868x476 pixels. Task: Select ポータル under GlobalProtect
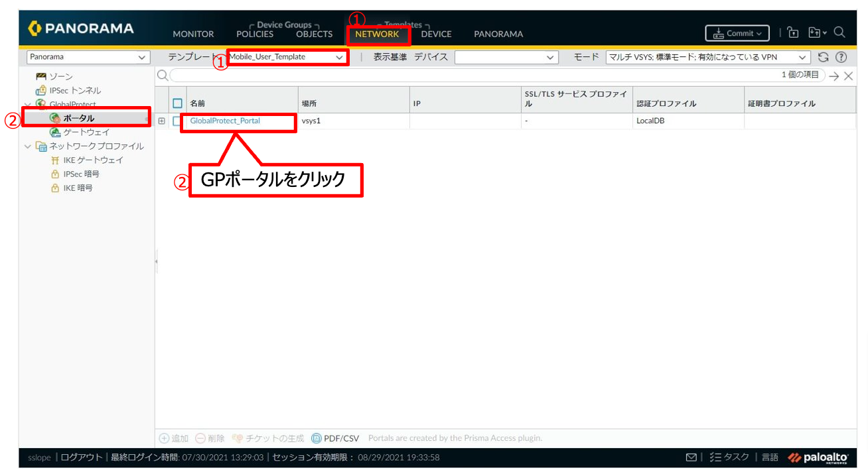click(x=78, y=118)
